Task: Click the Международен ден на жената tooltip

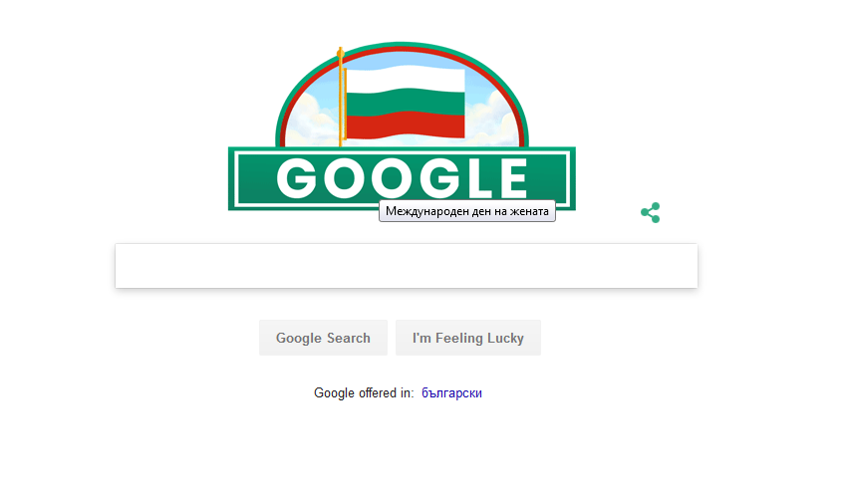Action: pos(467,211)
